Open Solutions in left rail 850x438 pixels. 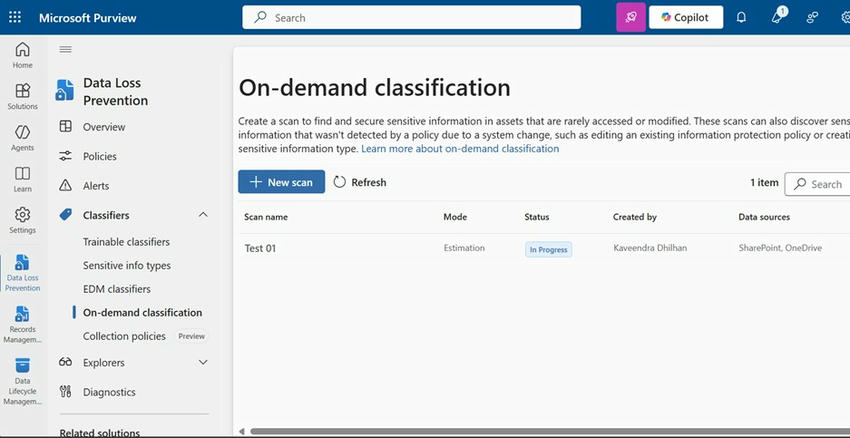pos(22,96)
